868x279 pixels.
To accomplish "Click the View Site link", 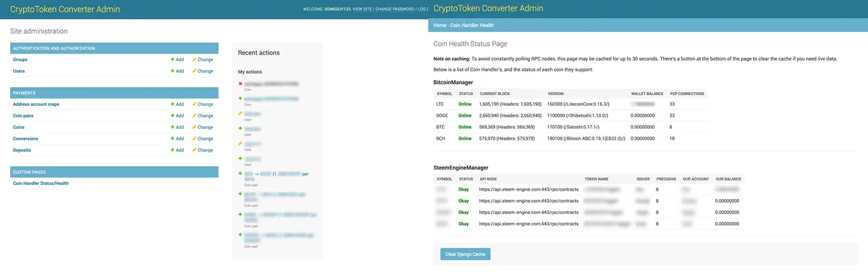I will pos(363,10).
